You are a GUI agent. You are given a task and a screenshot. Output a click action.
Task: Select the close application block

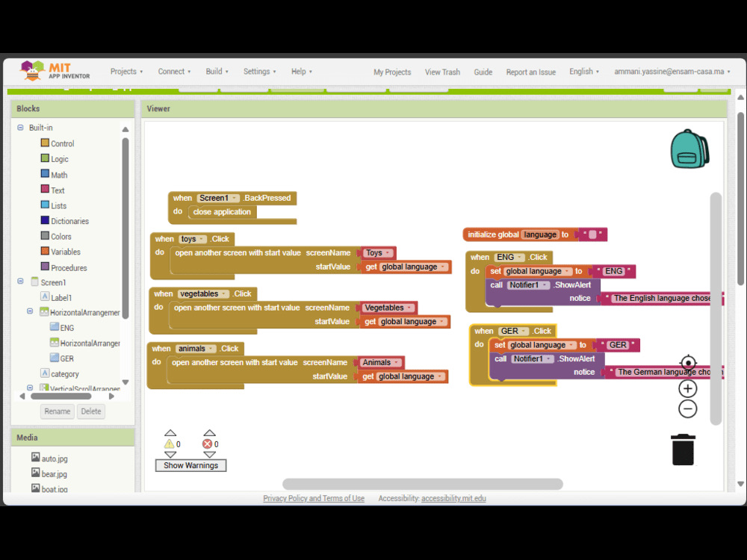[222, 212]
